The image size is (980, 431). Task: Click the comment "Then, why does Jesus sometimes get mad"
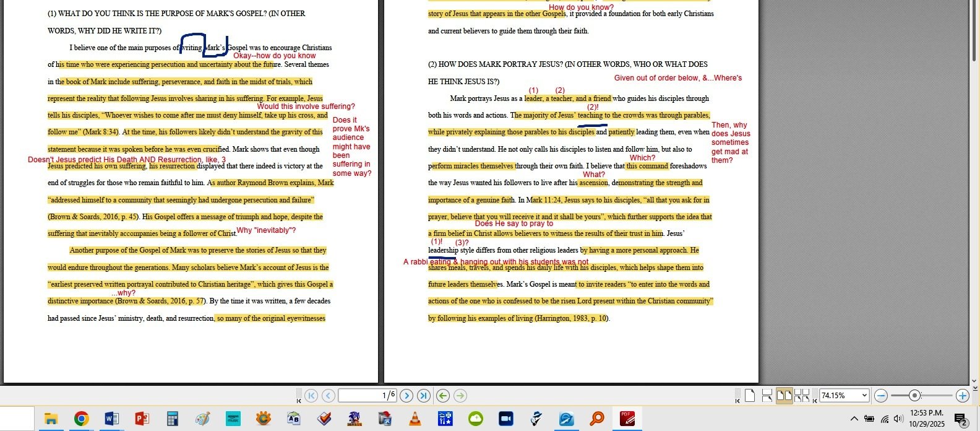tap(731, 142)
